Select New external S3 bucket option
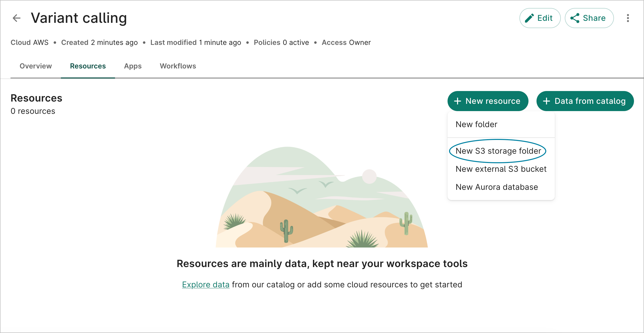Screen dimensions: 644x333 (501, 169)
